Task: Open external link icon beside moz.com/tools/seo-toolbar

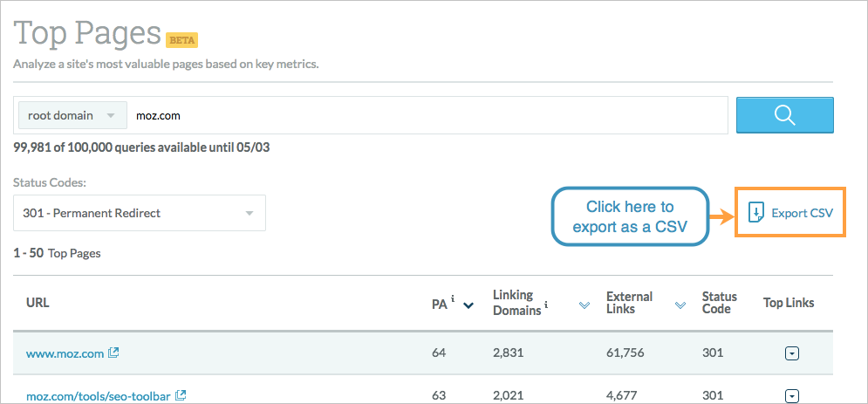Action: pos(181,395)
